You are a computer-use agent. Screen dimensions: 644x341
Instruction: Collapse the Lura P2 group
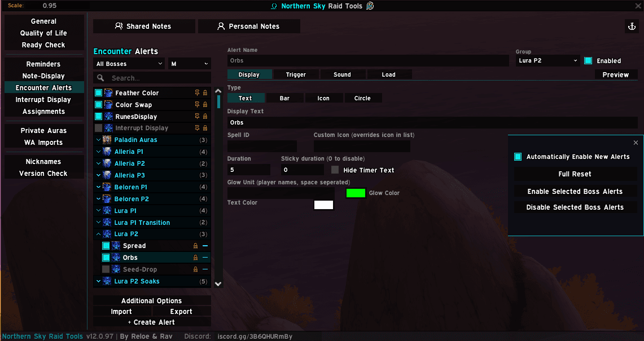[x=99, y=234]
